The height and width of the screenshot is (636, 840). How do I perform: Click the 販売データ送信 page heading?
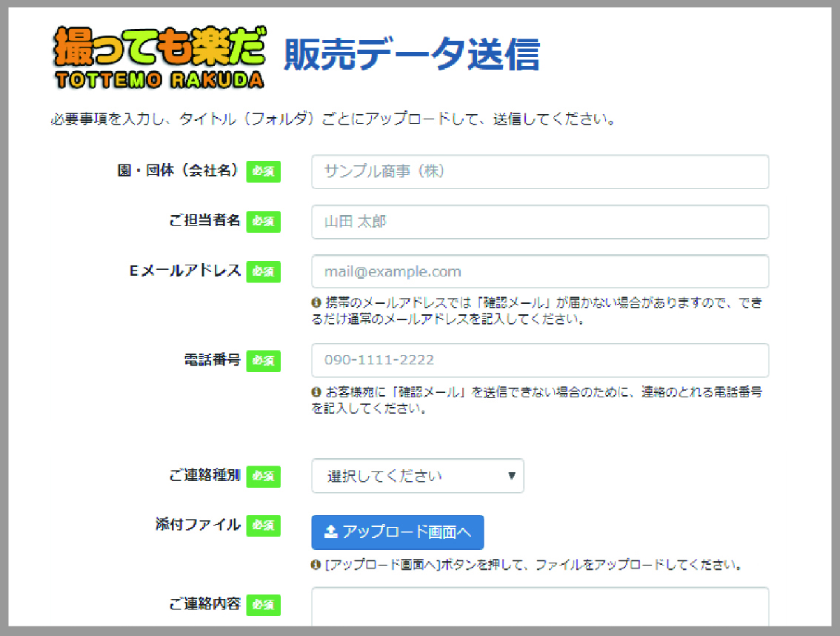coord(411,53)
